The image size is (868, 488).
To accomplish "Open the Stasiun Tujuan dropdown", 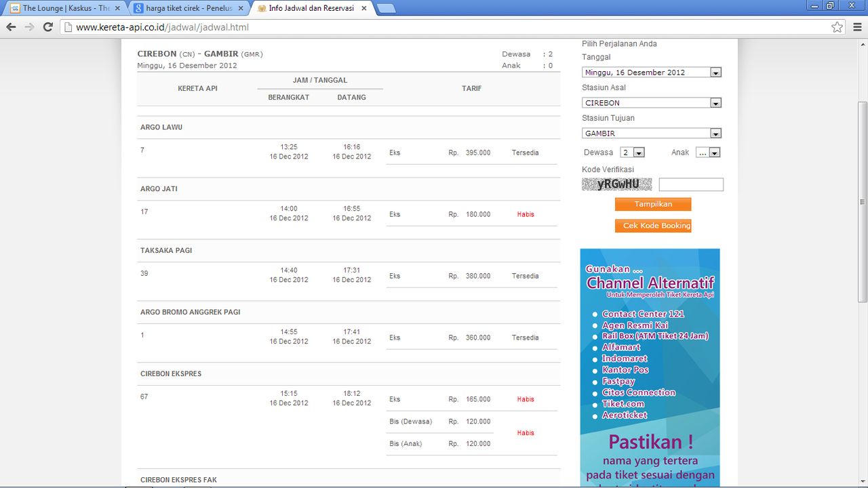I will pyautogui.click(x=651, y=134).
